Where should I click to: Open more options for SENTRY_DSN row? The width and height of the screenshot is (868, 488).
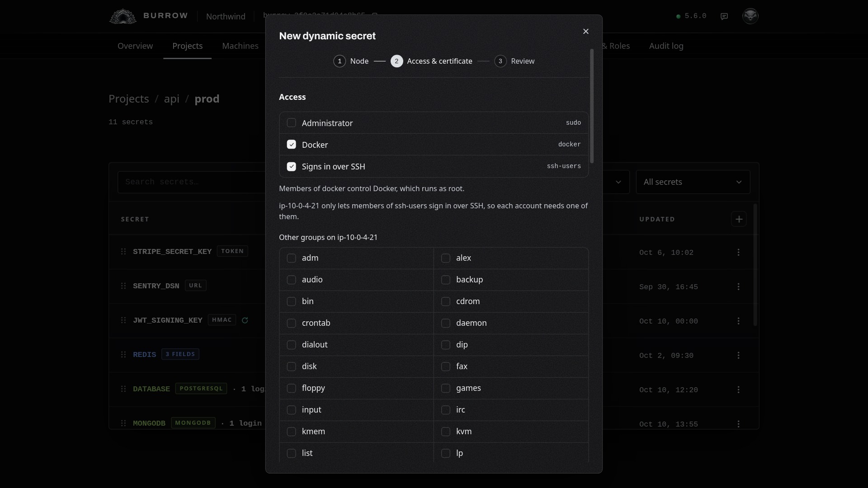(739, 286)
